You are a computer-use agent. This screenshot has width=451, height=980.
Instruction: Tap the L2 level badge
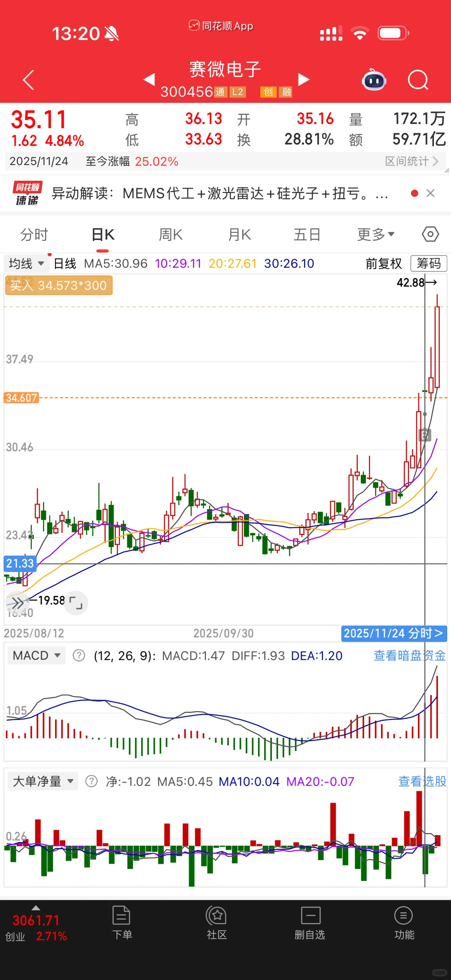pyautogui.click(x=238, y=92)
